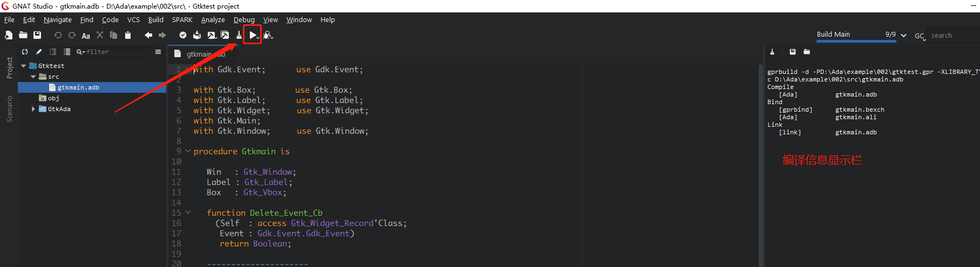
Task: Open the Window menu
Action: [299, 19]
